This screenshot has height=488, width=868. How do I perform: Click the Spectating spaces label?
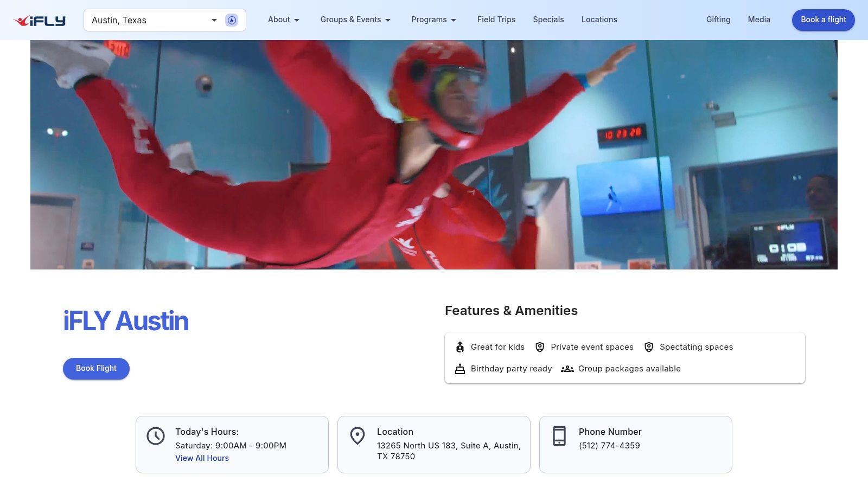(x=696, y=347)
